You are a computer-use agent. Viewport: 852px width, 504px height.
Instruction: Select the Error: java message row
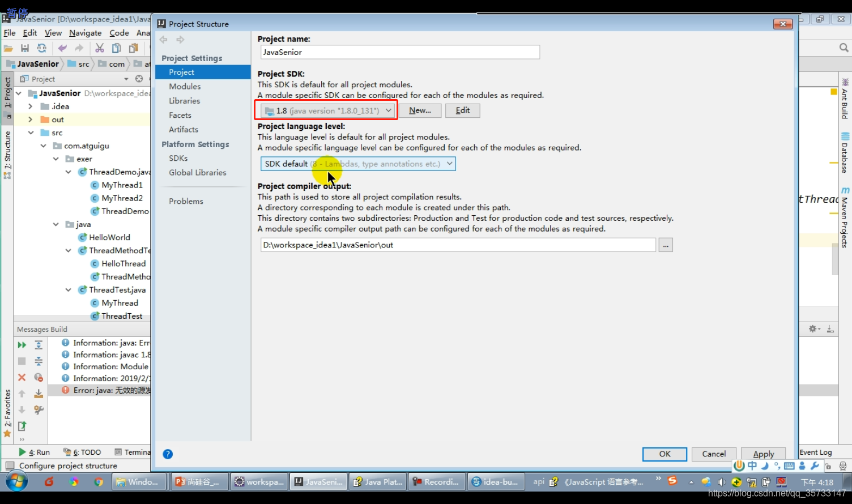point(105,390)
